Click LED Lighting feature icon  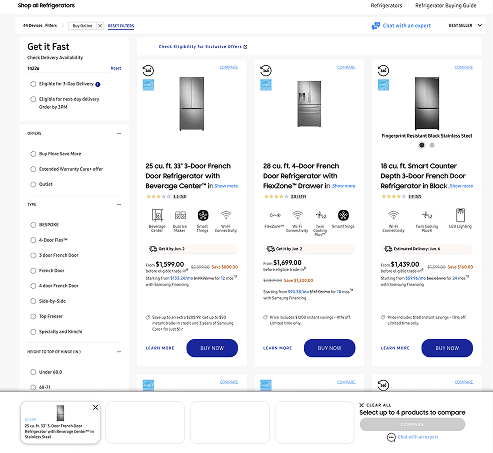[x=460, y=215]
